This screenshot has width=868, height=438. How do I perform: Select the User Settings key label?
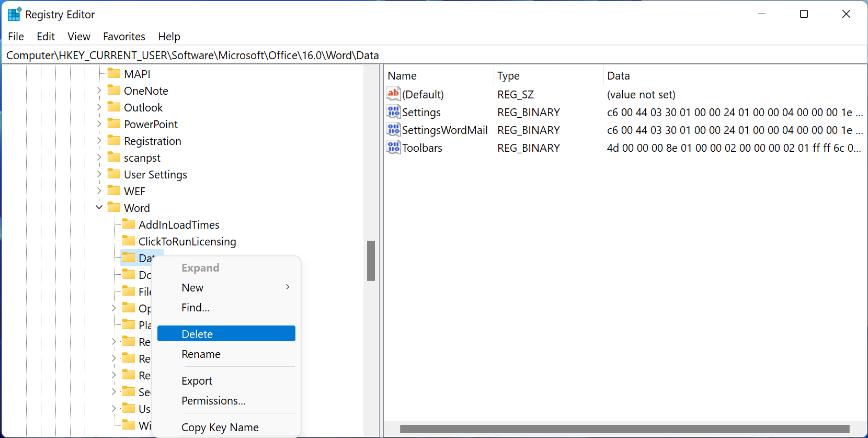click(x=155, y=175)
